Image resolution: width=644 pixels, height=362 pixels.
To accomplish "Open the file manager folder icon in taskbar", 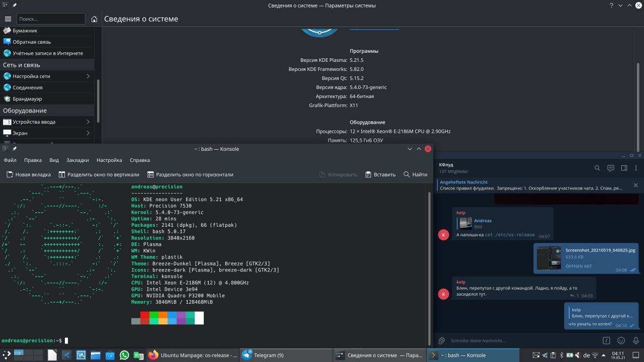I will coord(95,355).
